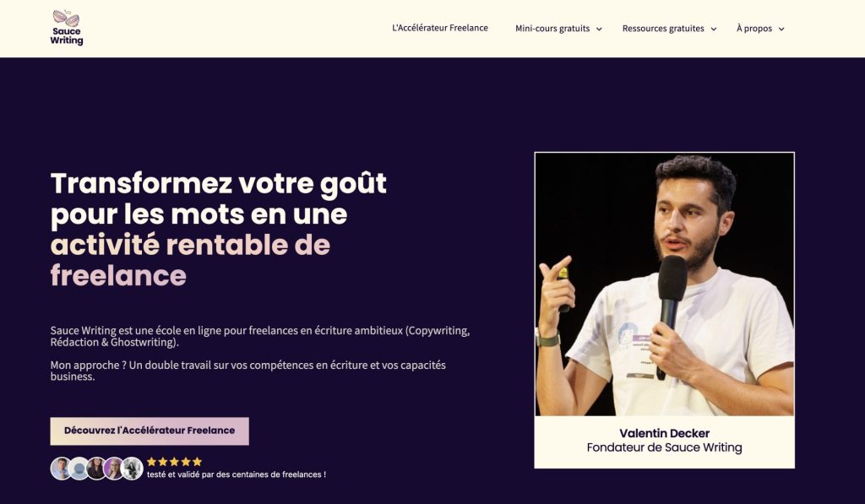The image size is (865, 504).
Task: Click the Sauce Writing logo
Action: tap(67, 28)
